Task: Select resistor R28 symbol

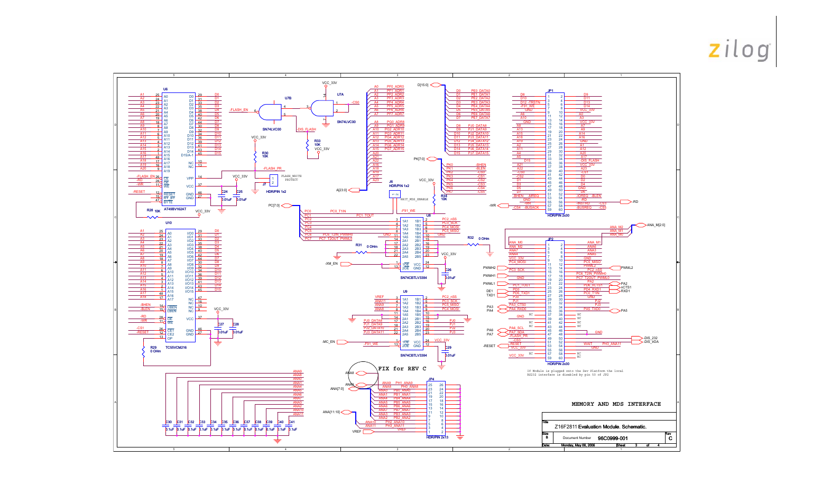Action: click(153, 216)
